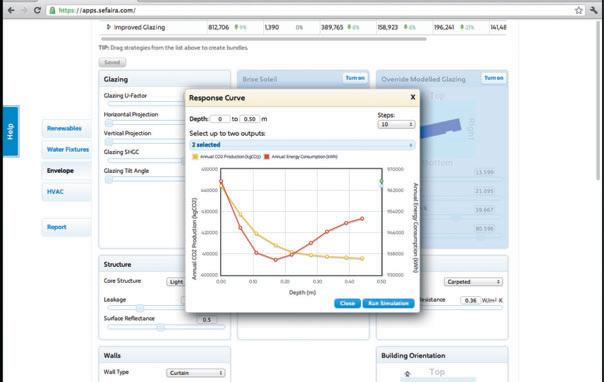Reload the page with refresh icon
This screenshot has height=382, width=604.
tap(37, 10)
